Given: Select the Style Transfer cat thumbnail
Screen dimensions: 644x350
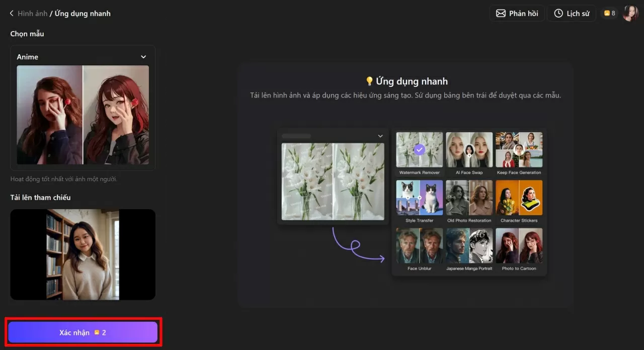Looking at the screenshot, I should 419,198.
